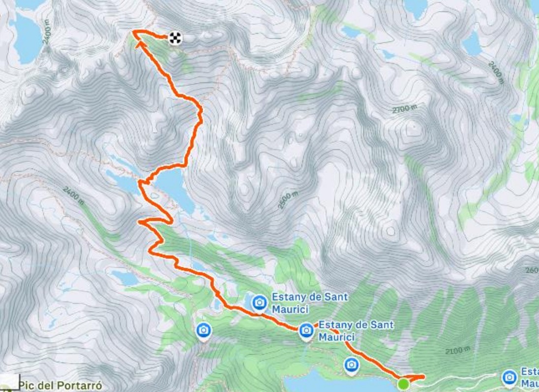Viewport: 539px width, 392px height.
Task: Click the big lake in the top-left corner
Action: 26,38
